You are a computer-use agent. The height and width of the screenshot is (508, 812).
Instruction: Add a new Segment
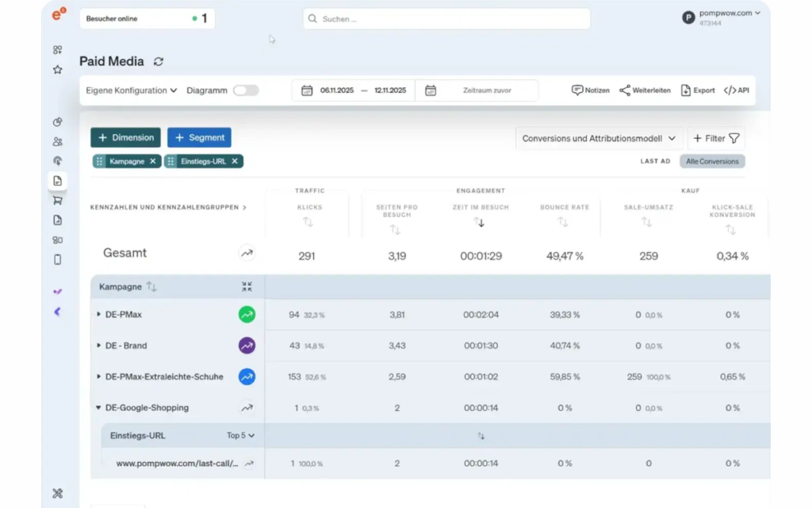pyautogui.click(x=199, y=137)
